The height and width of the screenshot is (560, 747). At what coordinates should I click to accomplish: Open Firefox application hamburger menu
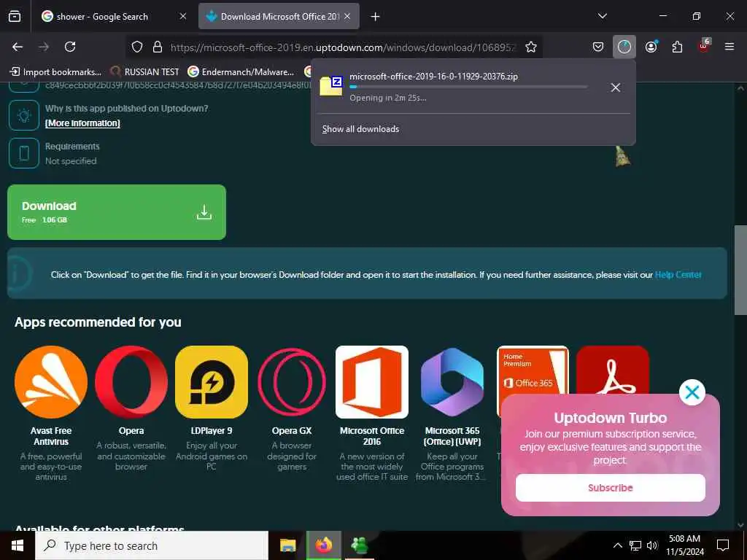coord(729,47)
